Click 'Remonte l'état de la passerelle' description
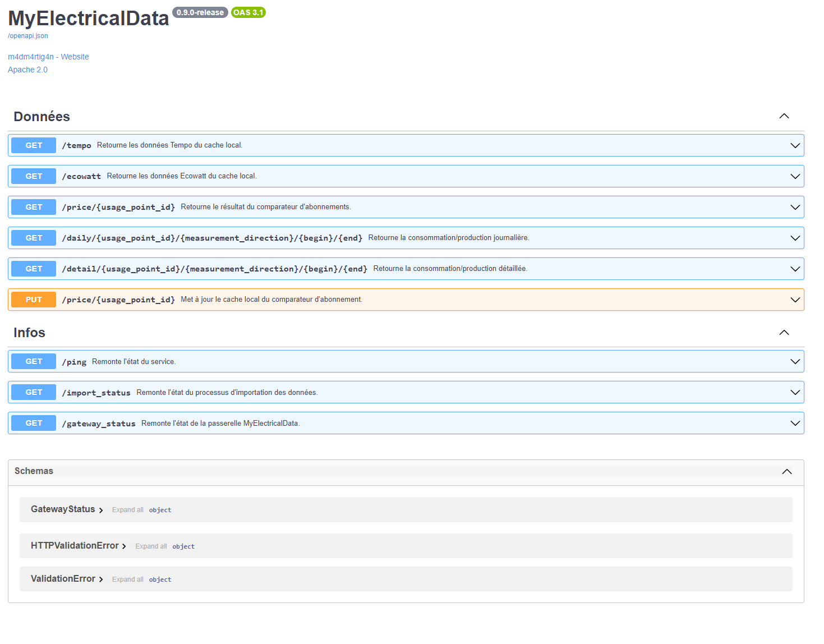The height and width of the screenshot is (644, 824). click(x=220, y=424)
